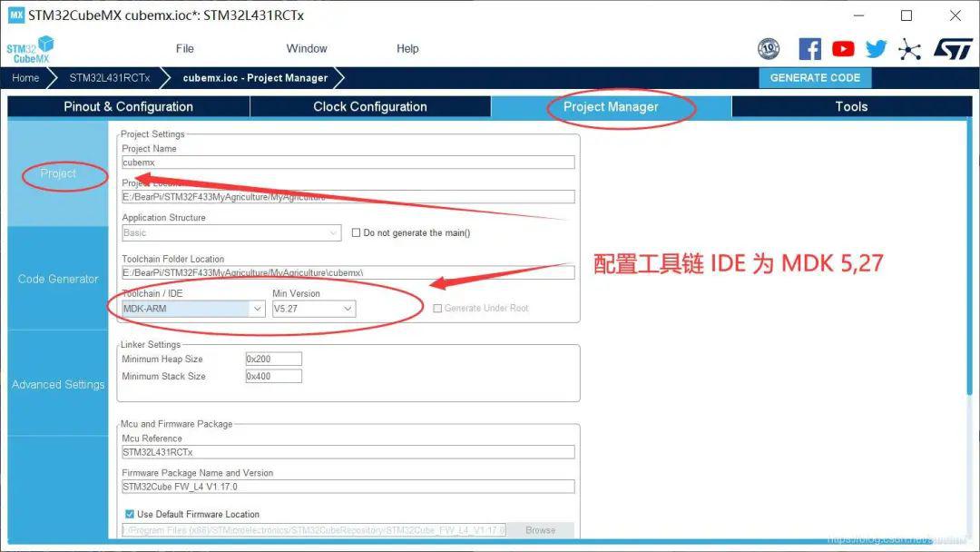Click the Toolchain Folder Location field

(x=348, y=272)
